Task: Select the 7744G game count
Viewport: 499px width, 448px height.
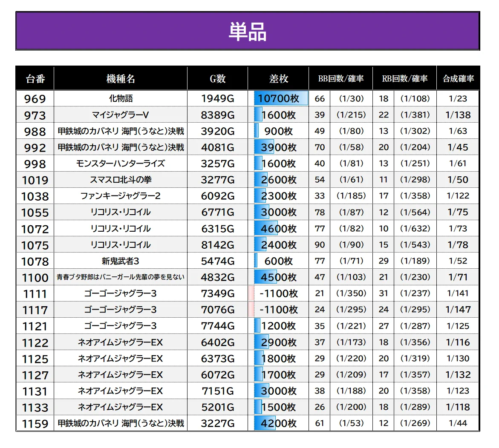Action: point(218,326)
